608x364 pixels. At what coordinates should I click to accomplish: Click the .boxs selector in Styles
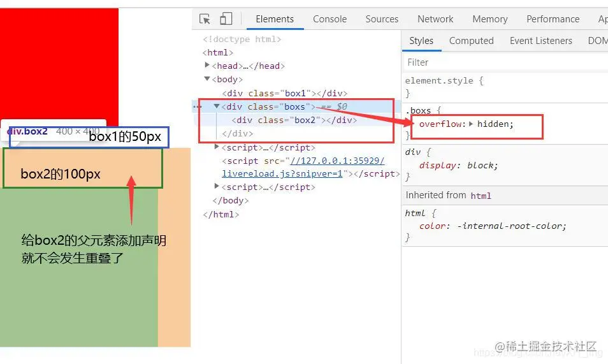pos(418,110)
